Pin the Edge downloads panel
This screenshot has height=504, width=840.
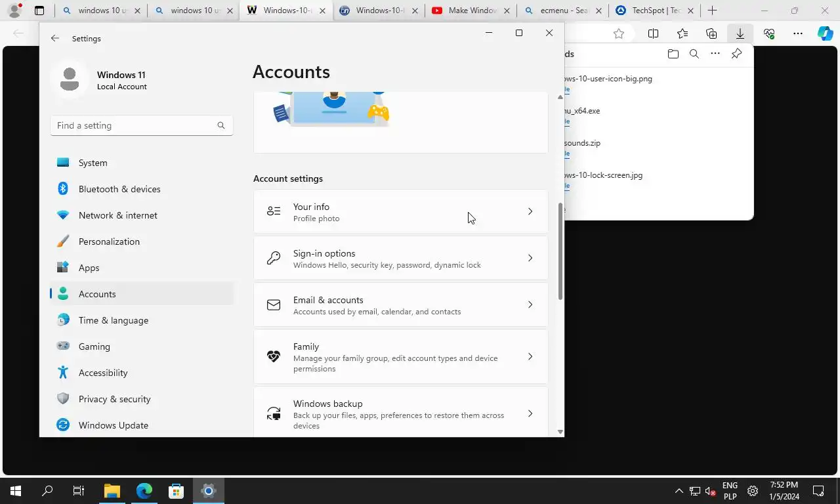(736, 54)
